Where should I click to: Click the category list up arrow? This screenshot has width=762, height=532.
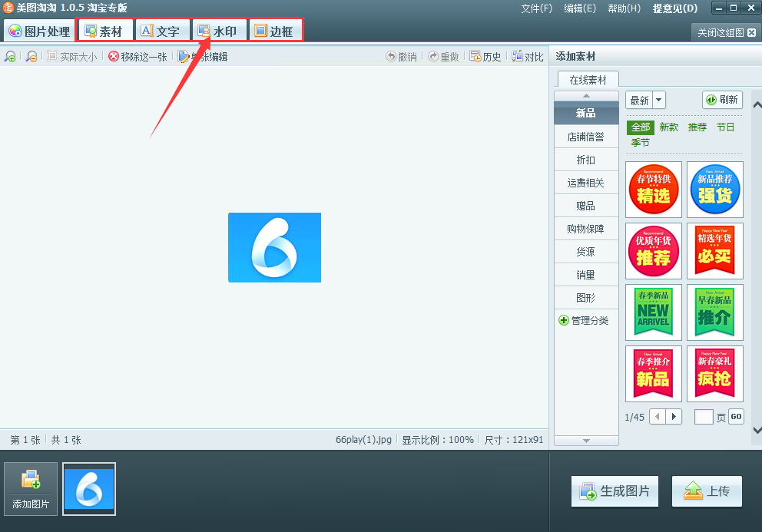pyautogui.click(x=586, y=96)
